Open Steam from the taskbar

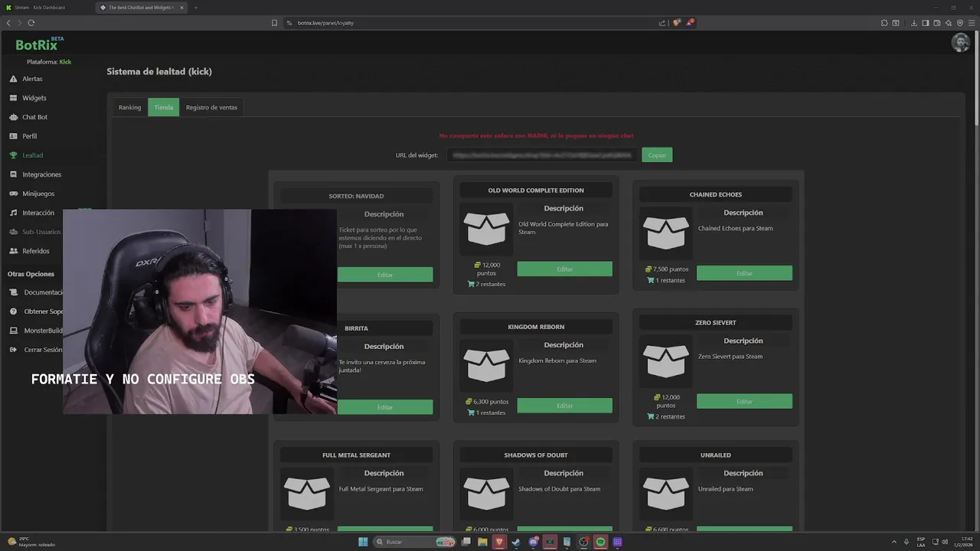tap(516, 542)
